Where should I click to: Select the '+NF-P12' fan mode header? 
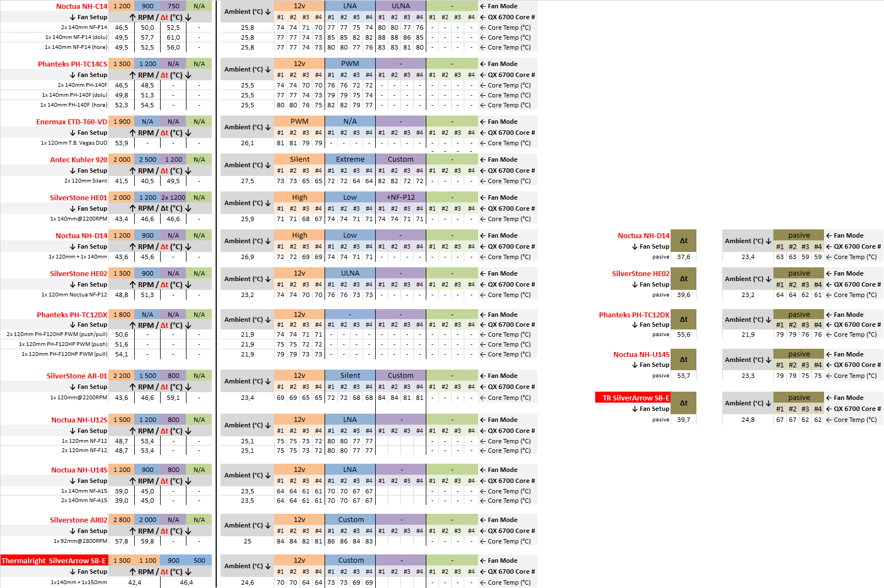point(401,197)
